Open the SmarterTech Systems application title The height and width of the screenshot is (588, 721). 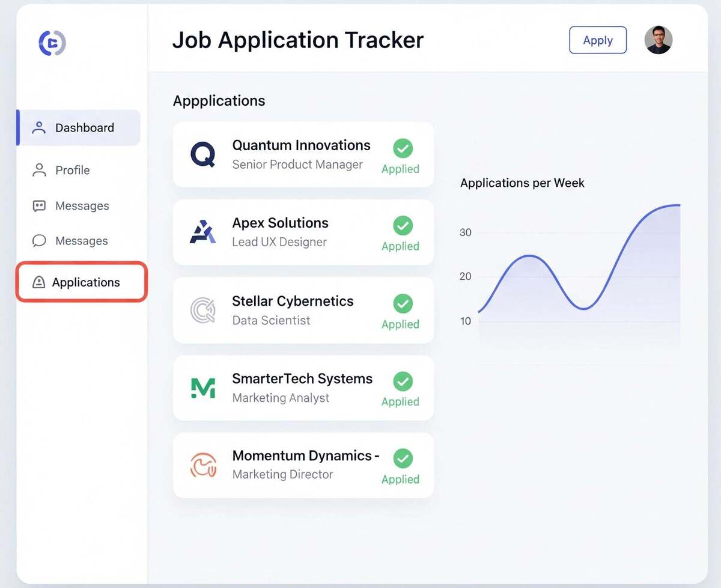302,379
